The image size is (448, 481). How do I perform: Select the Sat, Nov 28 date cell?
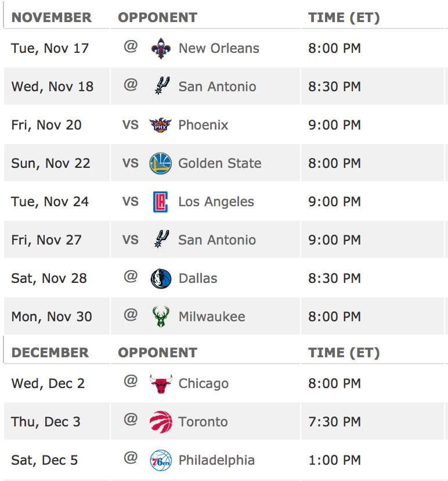click(57, 278)
